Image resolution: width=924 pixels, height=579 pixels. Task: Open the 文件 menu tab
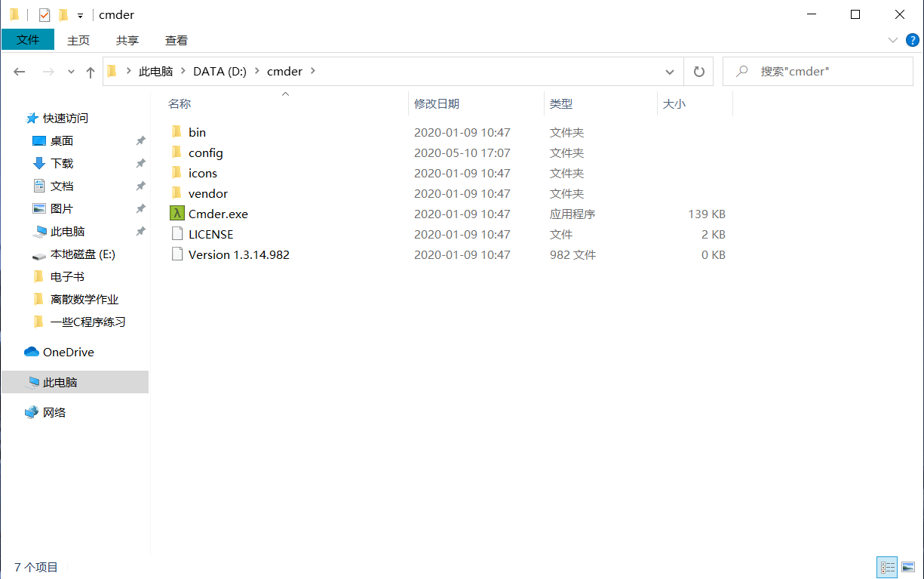pos(28,40)
